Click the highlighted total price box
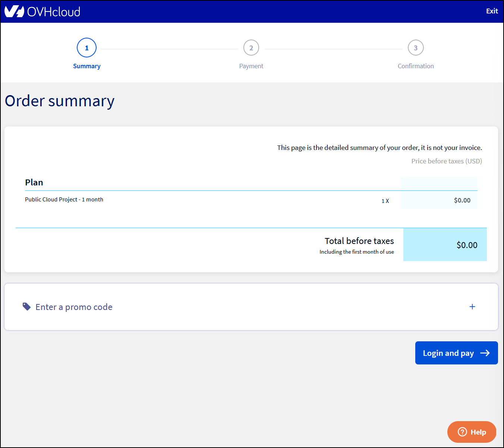504x448 pixels. point(445,245)
